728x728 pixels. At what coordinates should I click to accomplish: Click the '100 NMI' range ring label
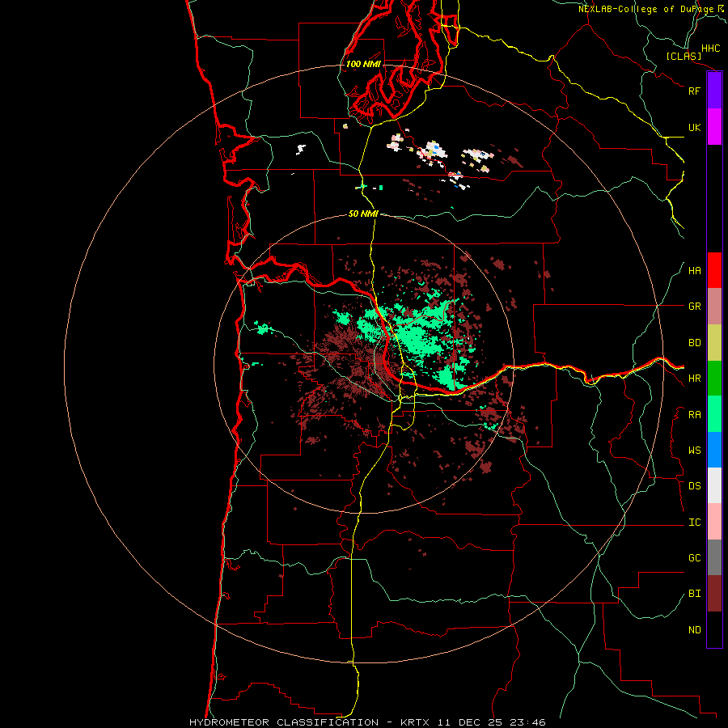pos(363,64)
